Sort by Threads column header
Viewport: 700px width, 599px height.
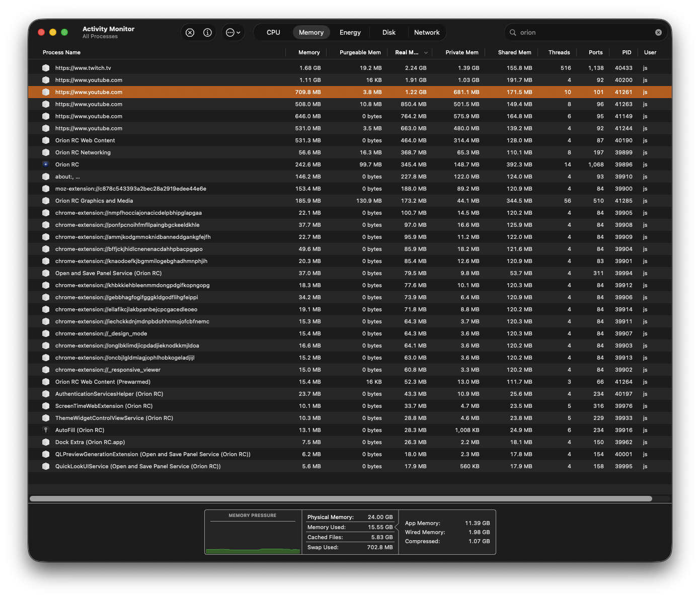coord(559,52)
